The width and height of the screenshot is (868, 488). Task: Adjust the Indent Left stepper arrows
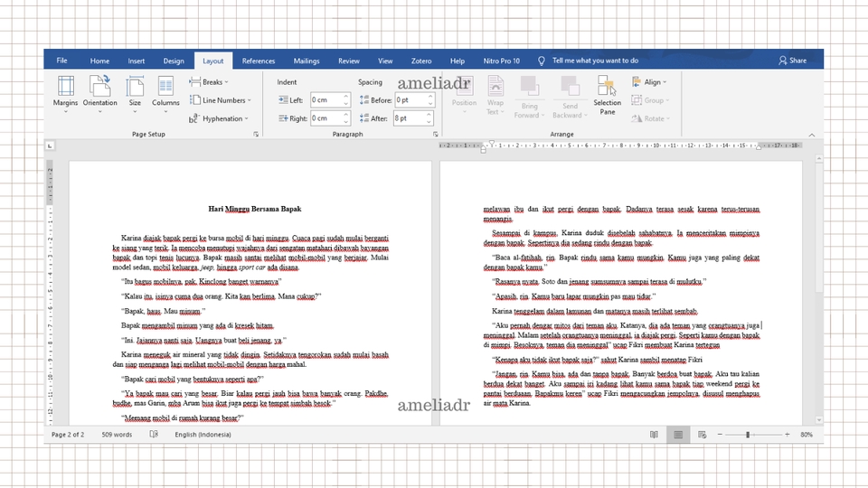click(x=346, y=100)
